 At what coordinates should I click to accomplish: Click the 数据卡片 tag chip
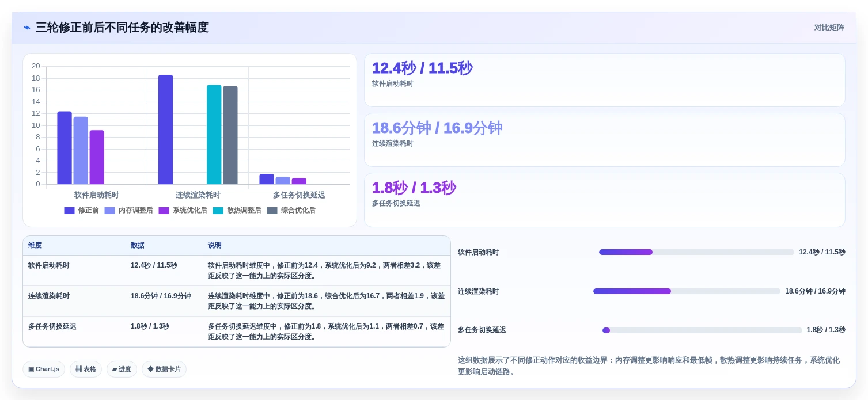(x=164, y=369)
